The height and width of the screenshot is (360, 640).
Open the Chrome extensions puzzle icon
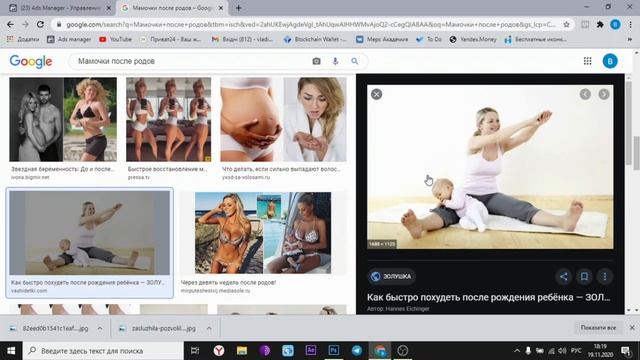pos(600,24)
